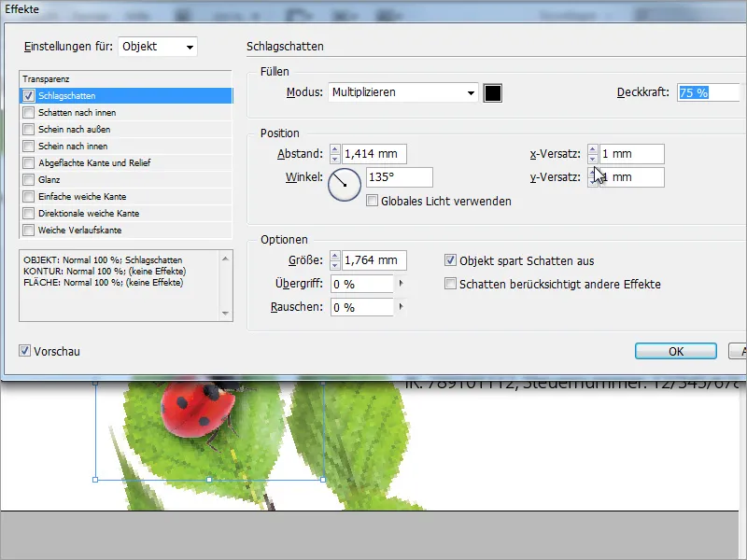747x560 pixels.
Task: Open the Einstellungen für Objekt dropdown
Action: [158, 47]
